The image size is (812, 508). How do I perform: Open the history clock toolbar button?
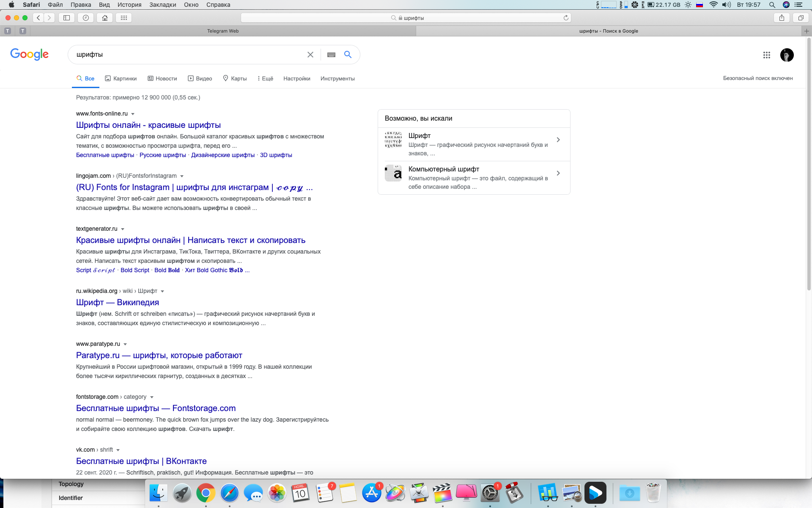tap(86, 18)
